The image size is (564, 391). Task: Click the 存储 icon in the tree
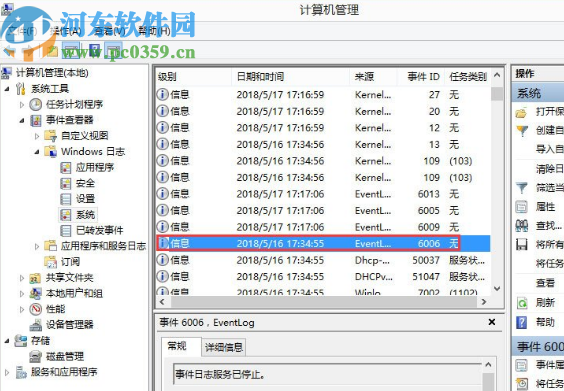pyautogui.click(x=21, y=341)
